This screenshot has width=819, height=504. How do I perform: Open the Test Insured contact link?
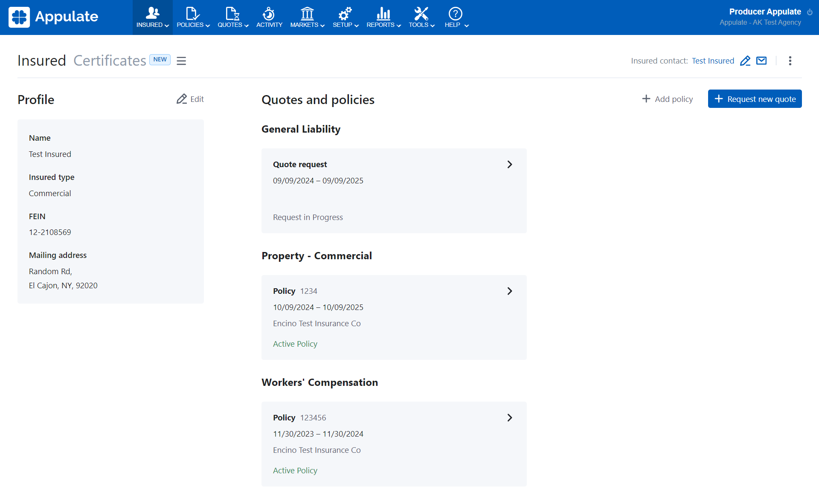pos(713,61)
